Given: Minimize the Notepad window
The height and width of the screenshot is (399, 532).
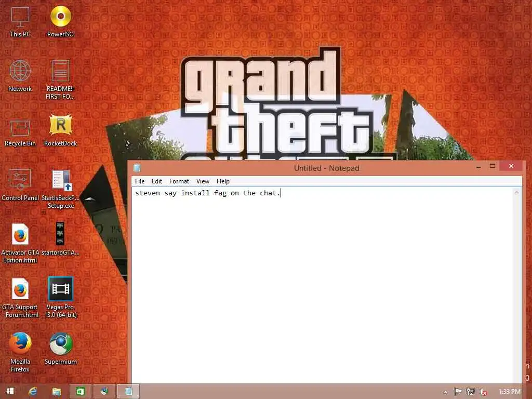Looking at the screenshot, I should pos(478,167).
